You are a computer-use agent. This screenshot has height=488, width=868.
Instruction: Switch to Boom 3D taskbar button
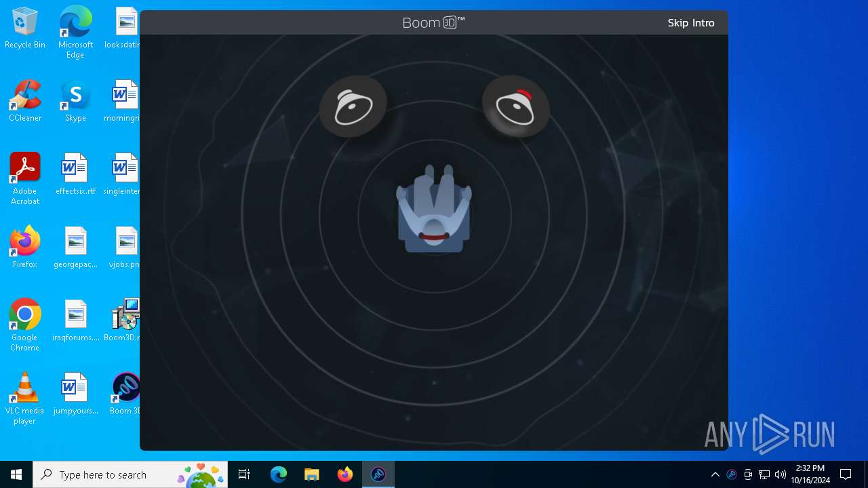pyautogui.click(x=378, y=474)
